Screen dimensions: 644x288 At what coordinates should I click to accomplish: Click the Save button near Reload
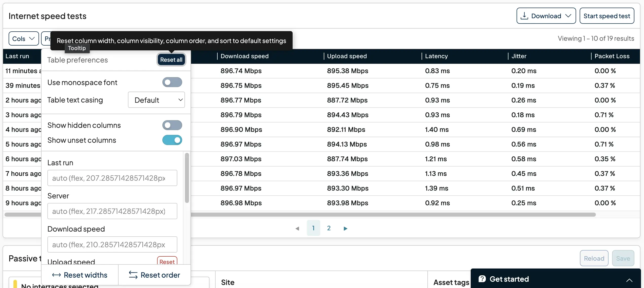623,258
